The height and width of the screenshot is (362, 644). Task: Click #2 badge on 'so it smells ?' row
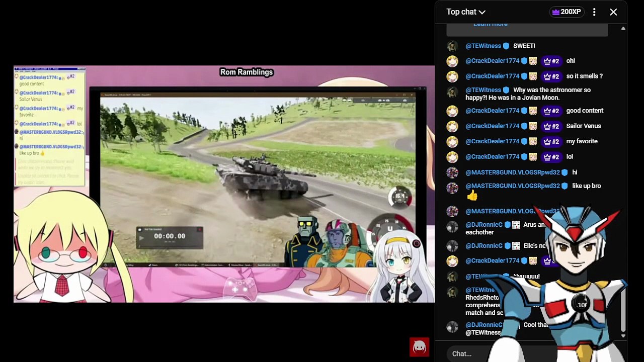[552, 76]
